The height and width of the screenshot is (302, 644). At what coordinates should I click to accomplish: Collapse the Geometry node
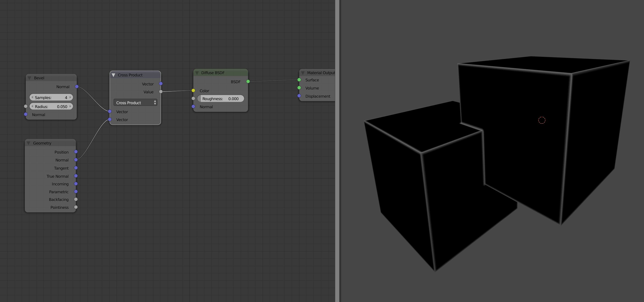[29, 143]
